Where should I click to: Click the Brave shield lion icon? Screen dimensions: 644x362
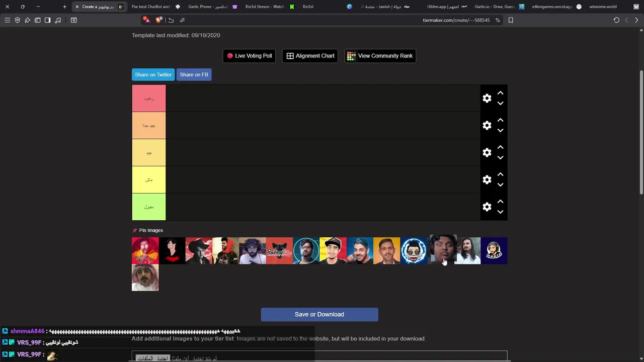[x=159, y=20]
